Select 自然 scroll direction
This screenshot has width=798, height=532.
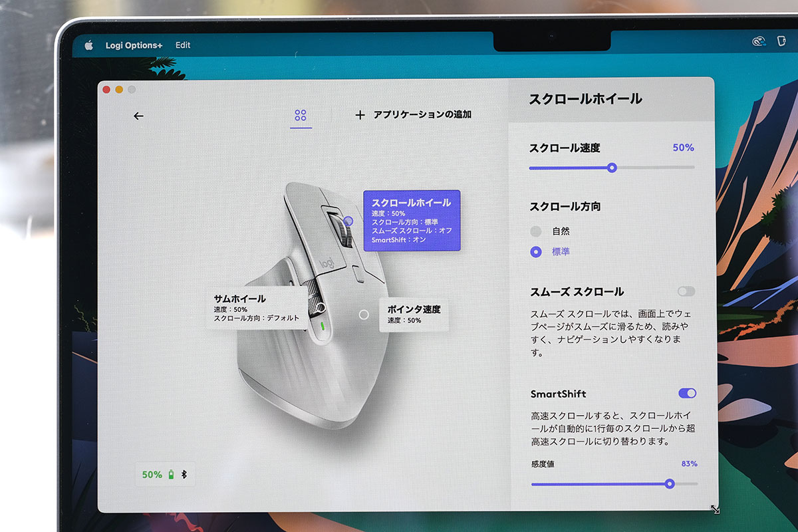[x=536, y=231]
